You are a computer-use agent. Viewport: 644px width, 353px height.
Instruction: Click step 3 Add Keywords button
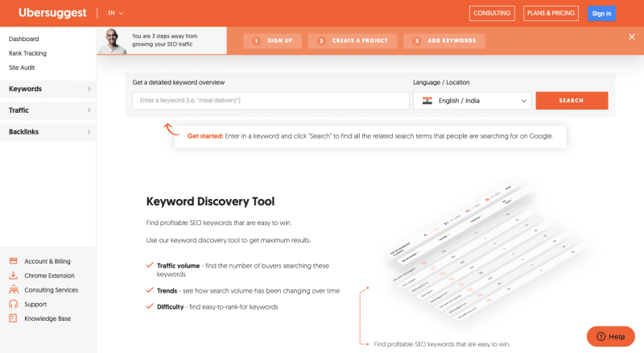(x=444, y=41)
